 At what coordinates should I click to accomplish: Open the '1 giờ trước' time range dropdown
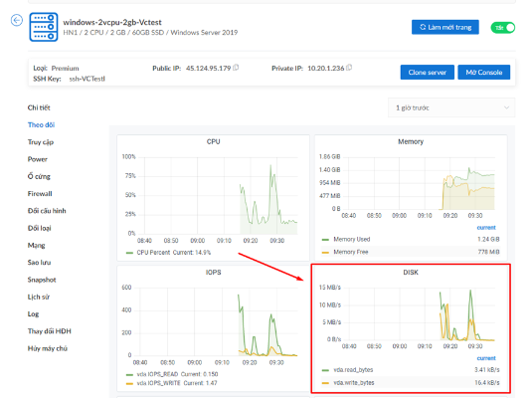point(451,107)
